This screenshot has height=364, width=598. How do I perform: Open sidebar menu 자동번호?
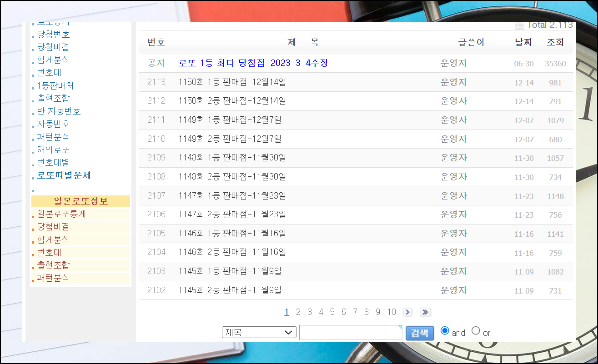click(x=53, y=124)
